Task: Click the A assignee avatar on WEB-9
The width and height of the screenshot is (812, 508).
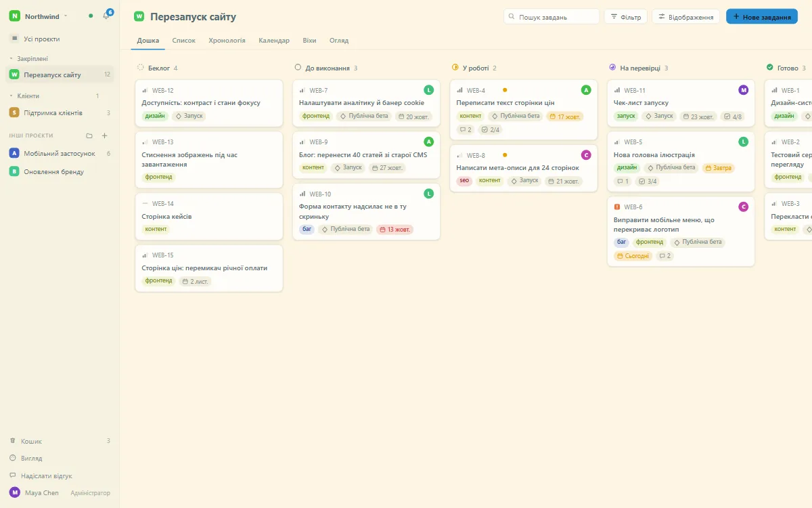Action: pyautogui.click(x=428, y=142)
